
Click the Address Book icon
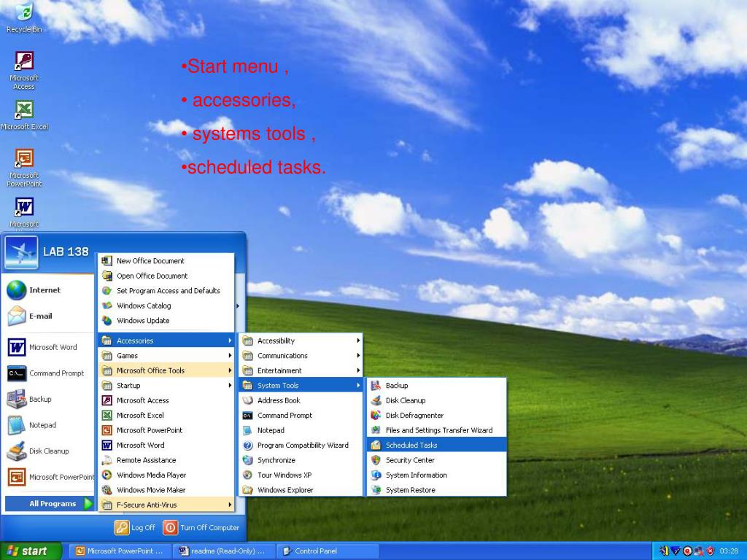pos(248,400)
